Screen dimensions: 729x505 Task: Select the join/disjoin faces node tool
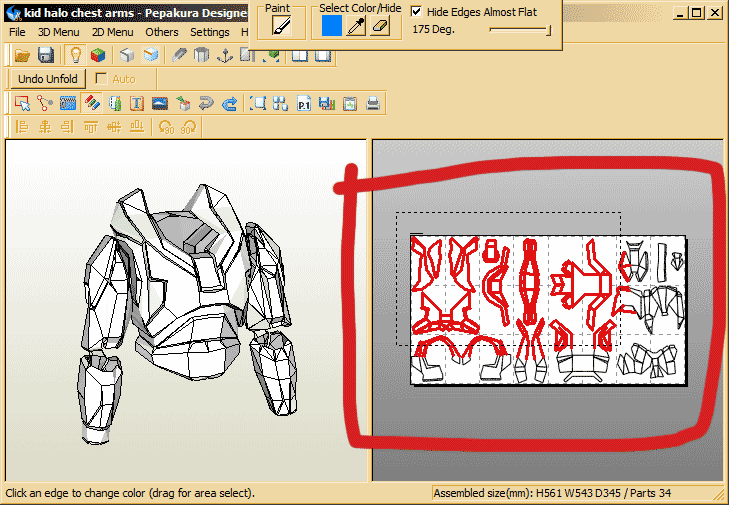coord(45,103)
